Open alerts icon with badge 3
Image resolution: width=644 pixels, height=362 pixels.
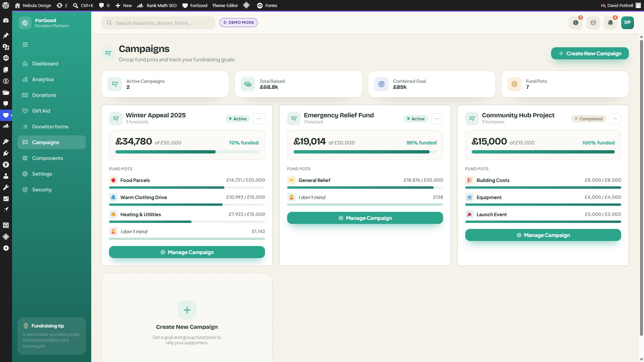[x=576, y=23]
